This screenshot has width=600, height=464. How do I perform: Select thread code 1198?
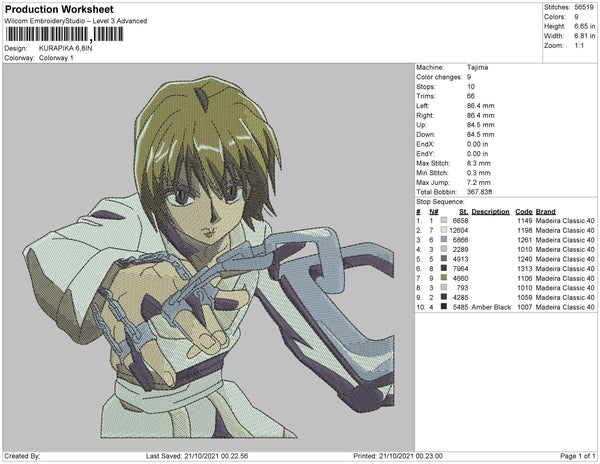525,230
